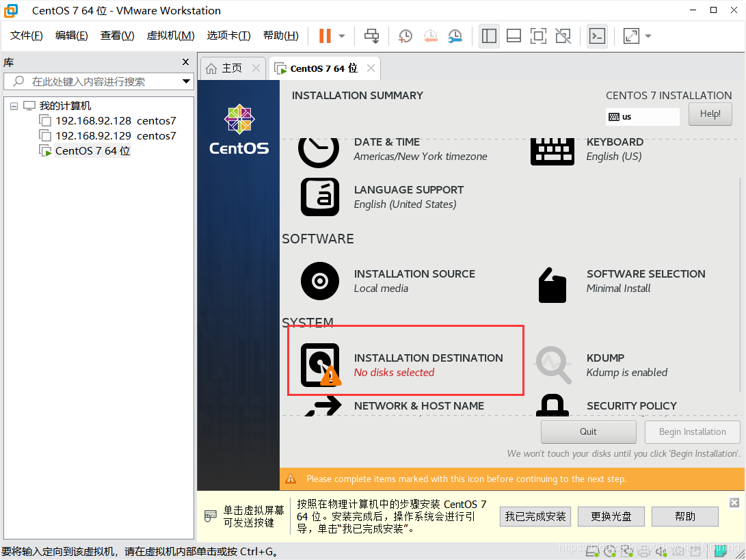The image size is (746, 560).
Task: Click 'Americas/New York timezone' text
Action: pyautogui.click(x=421, y=157)
